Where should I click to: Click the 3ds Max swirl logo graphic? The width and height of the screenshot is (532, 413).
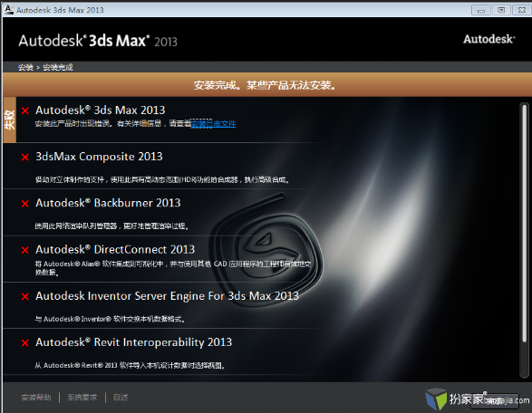point(266,250)
